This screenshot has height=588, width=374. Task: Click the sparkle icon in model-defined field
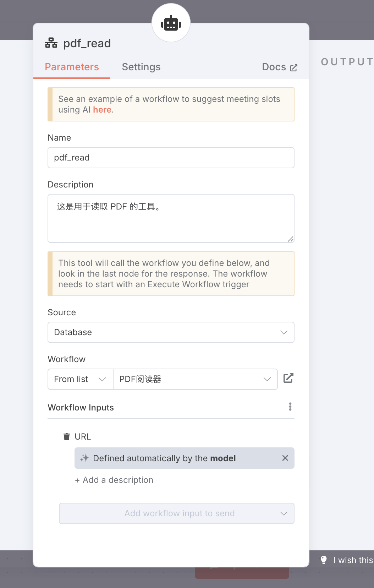[84, 458]
